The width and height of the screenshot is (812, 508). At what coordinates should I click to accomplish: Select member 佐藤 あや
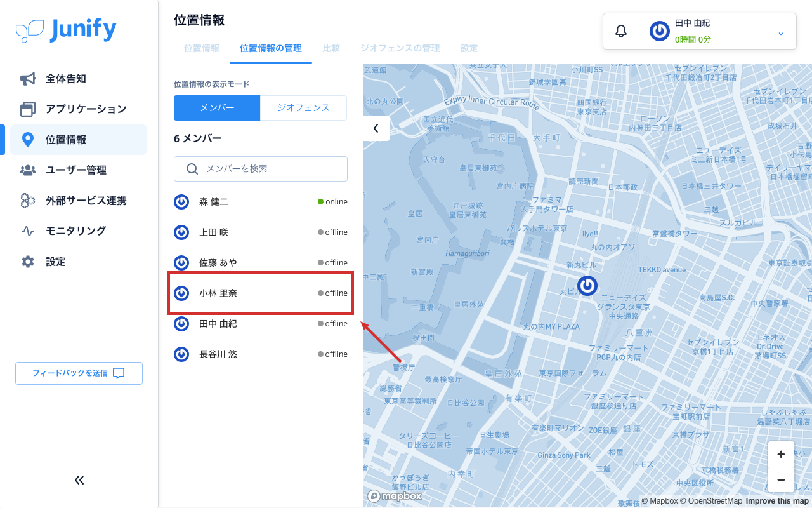coord(261,263)
